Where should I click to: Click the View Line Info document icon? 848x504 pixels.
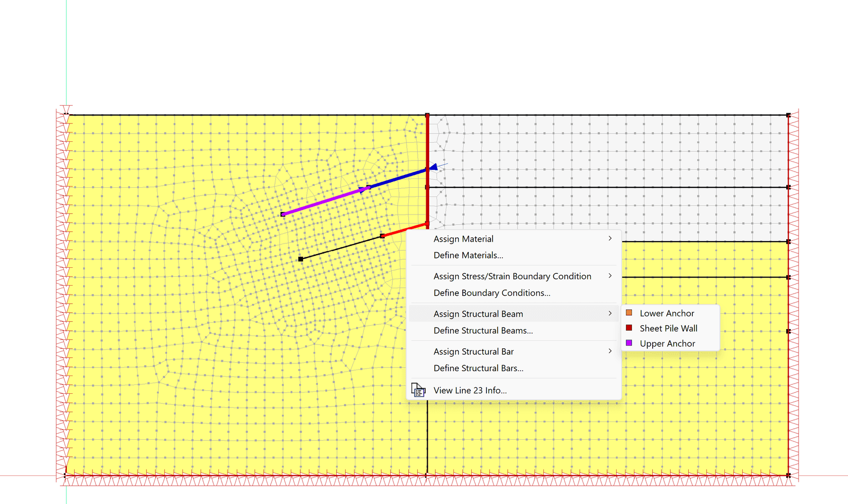418,390
